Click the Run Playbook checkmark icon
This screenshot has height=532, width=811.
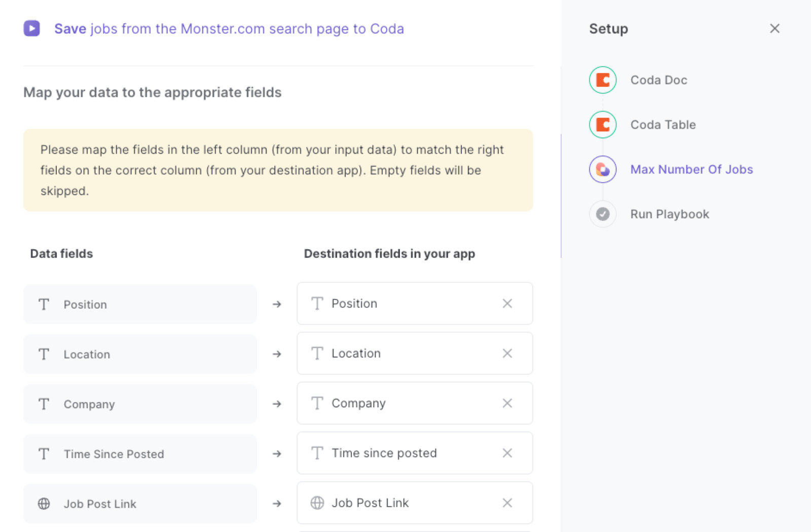pos(603,214)
